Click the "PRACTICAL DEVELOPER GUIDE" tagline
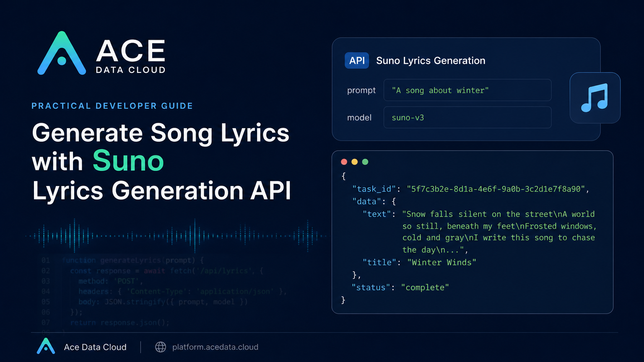 tap(112, 106)
